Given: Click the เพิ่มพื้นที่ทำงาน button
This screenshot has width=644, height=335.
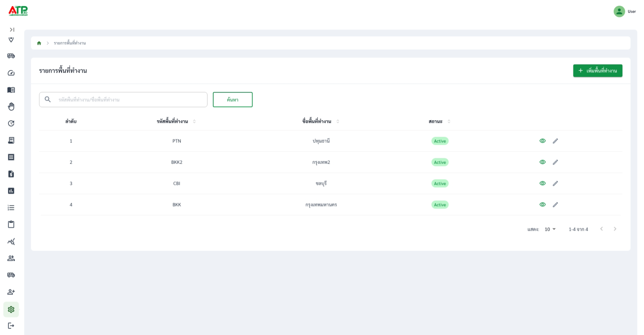Looking at the screenshot, I should coord(598,71).
